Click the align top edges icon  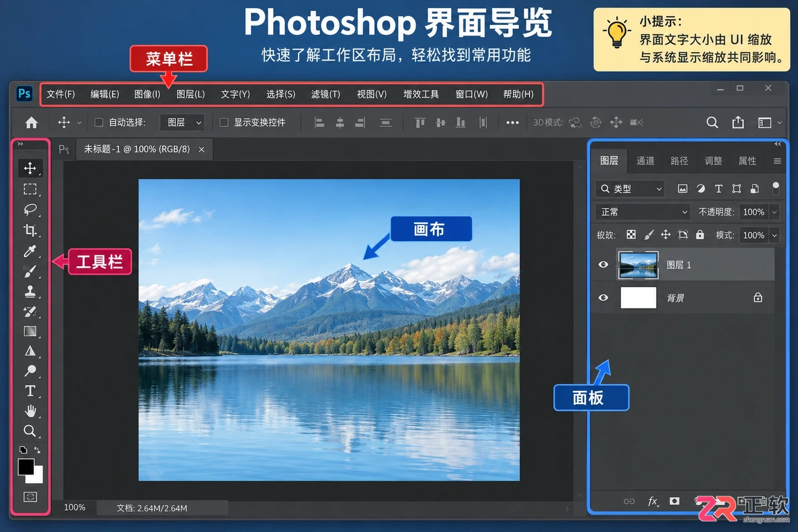pos(420,122)
